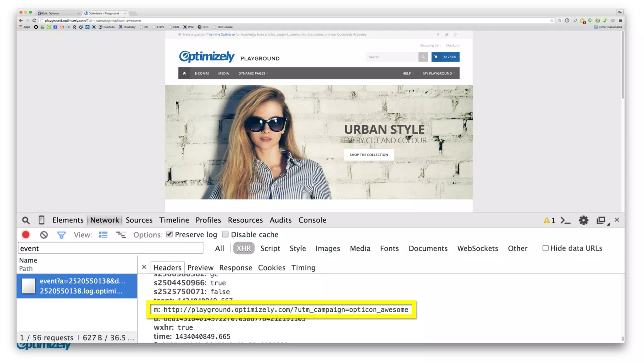The height and width of the screenshot is (362, 644).
Task: Click the network filter text field
Action: pos(110,248)
